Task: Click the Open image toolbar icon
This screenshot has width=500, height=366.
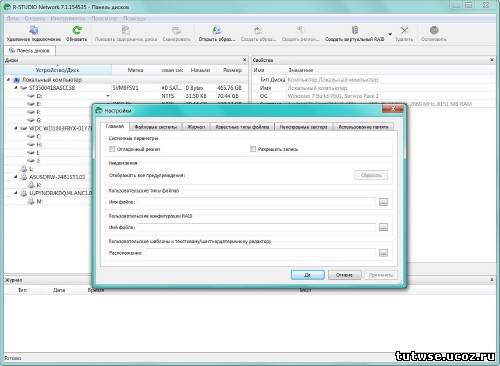Action: tap(217, 30)
